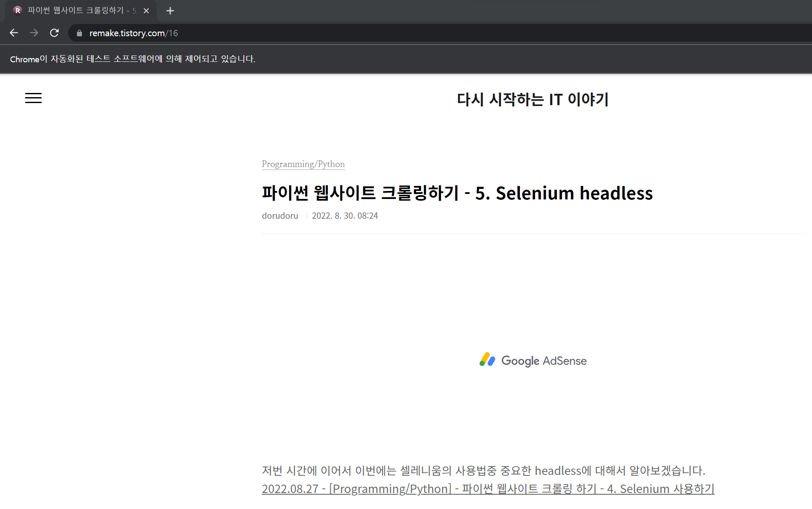Viewport: 812px width, 509px height.
Task: Open a new tab with plus button
Action: pyautogui.click(x=170, y=11)
